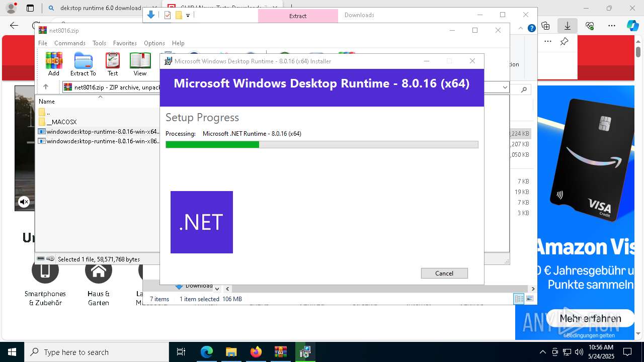644x362 pixels.
Task: Select windowsdesktop-runtime-8.0.16-win-x64 file in WinRAR
Action: (x=99, y=132)
